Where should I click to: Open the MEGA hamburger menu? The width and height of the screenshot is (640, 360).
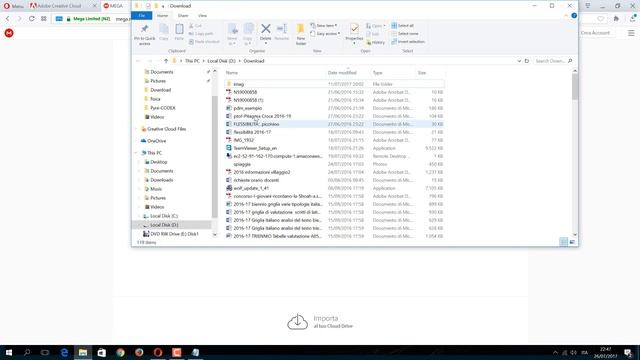click(631, 33)
